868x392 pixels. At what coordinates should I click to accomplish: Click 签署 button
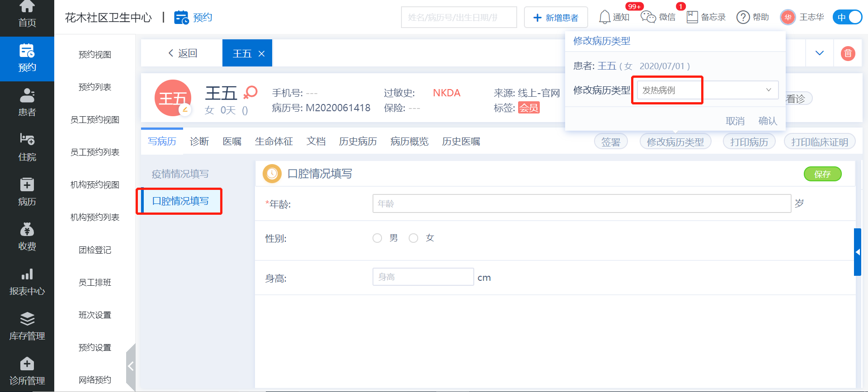pos(611,142)
